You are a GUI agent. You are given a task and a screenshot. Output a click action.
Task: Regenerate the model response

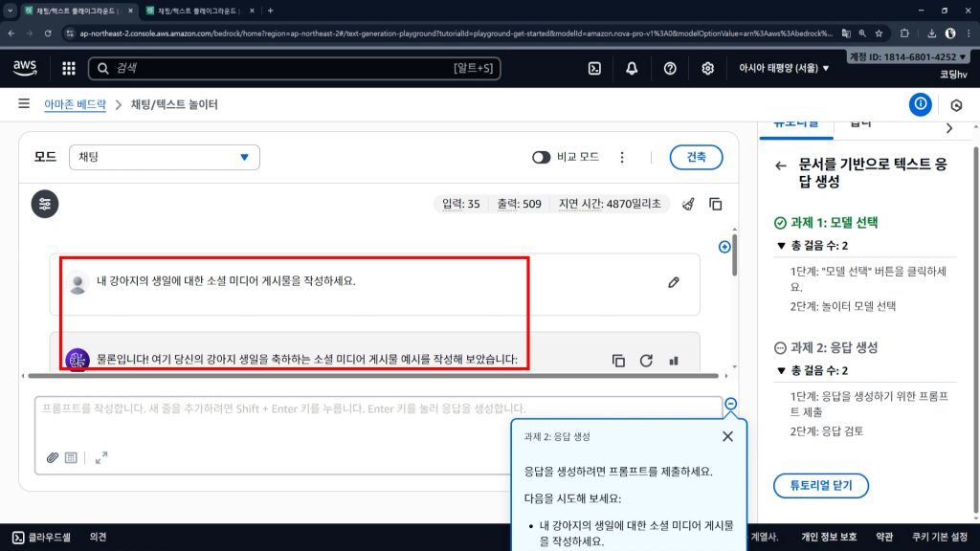[x=646, y=361]
